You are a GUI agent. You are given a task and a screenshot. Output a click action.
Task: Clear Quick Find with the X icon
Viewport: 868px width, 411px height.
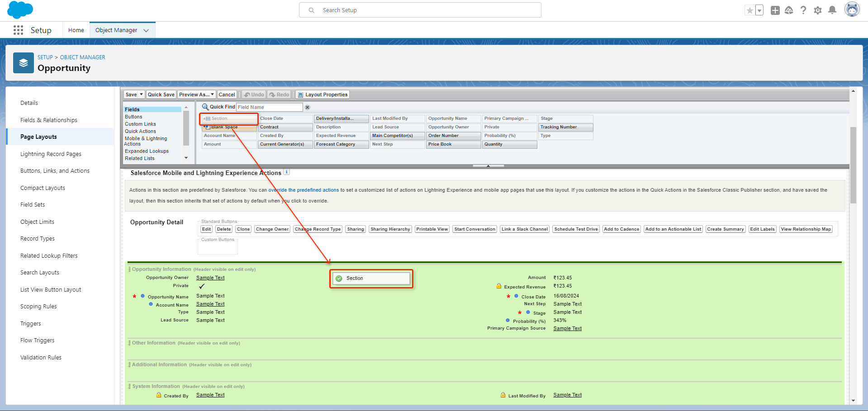tap(308, 108)
